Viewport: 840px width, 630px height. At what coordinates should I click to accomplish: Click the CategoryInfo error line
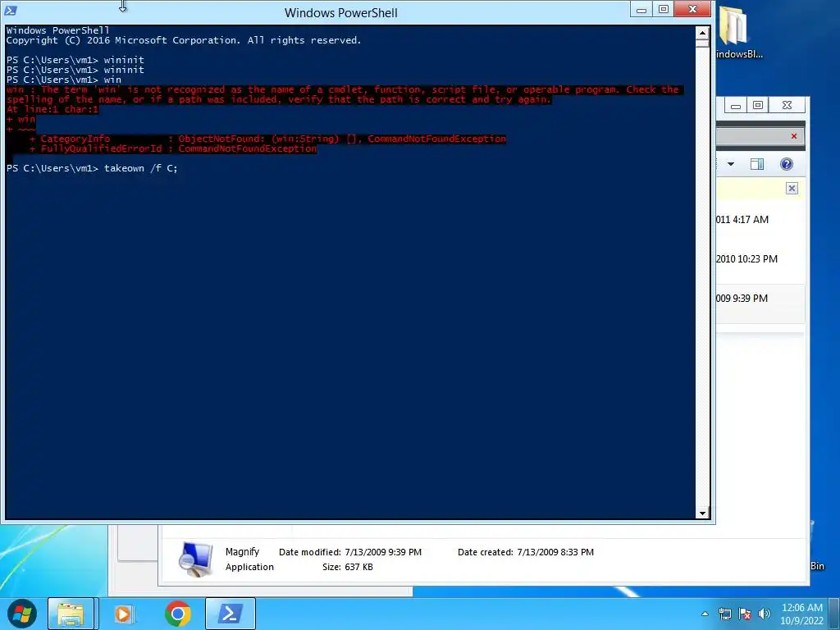point(268,139)
